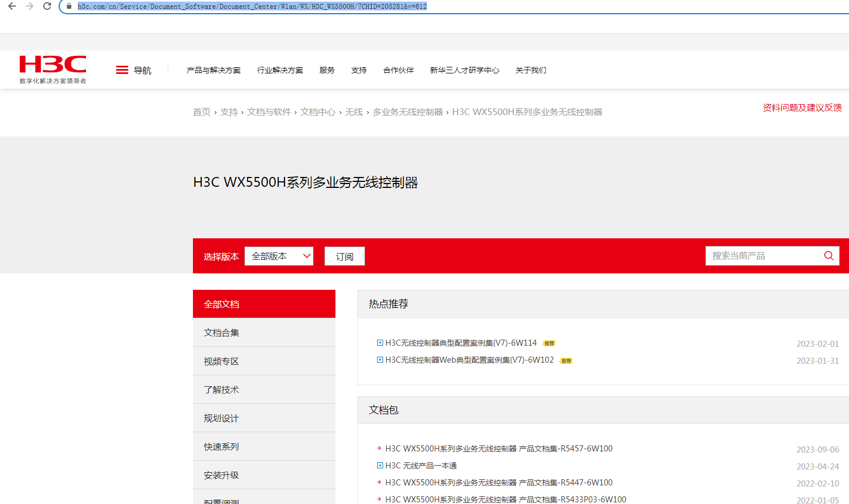849x504 pixels.
Task: Click date 2023-01-31
Action: 818,361
